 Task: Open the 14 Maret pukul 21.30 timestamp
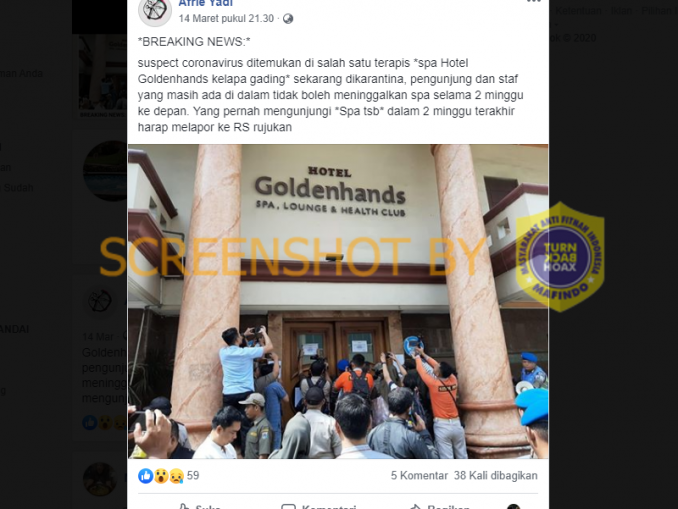[226, 19]
